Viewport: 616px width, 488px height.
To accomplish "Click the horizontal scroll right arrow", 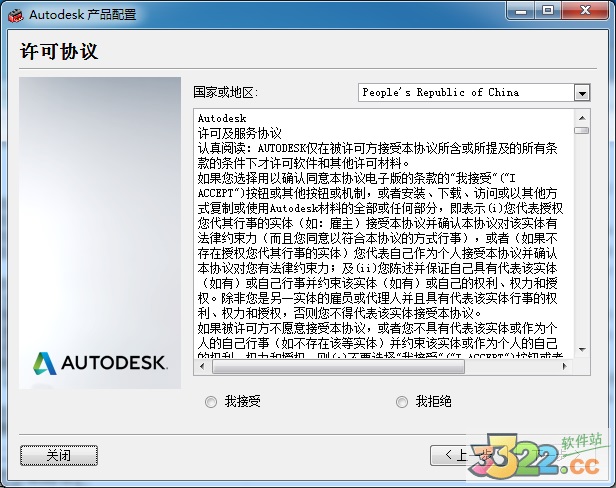I will (x=565, y=366).
